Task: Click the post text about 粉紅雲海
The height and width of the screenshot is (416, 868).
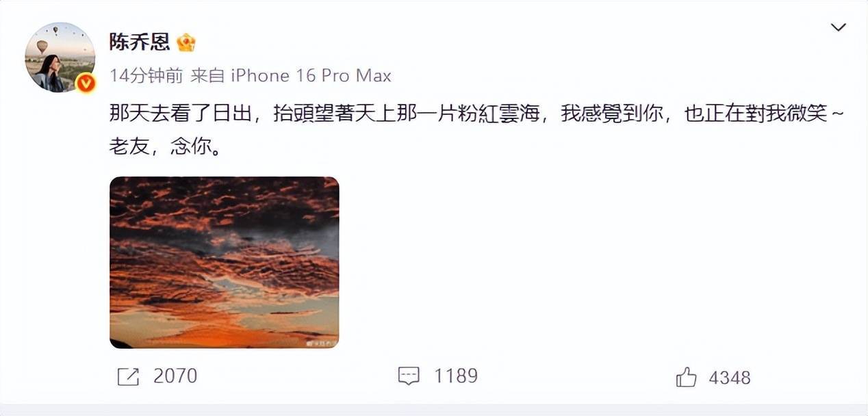Action: point(478,114)
